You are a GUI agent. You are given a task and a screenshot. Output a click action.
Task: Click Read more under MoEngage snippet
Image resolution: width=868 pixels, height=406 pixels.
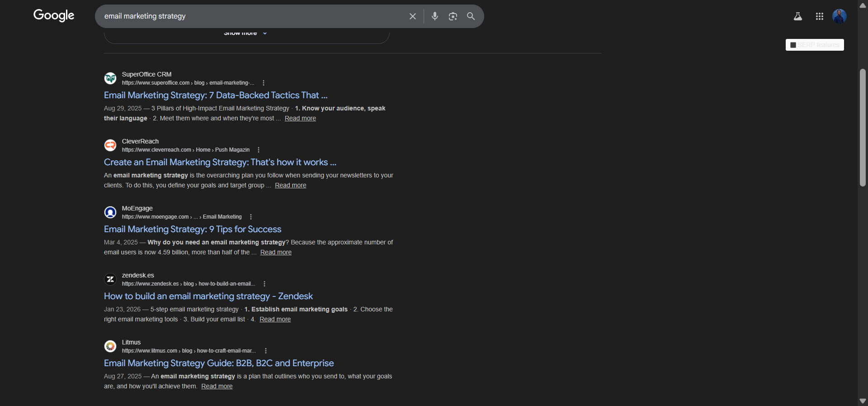276,252
